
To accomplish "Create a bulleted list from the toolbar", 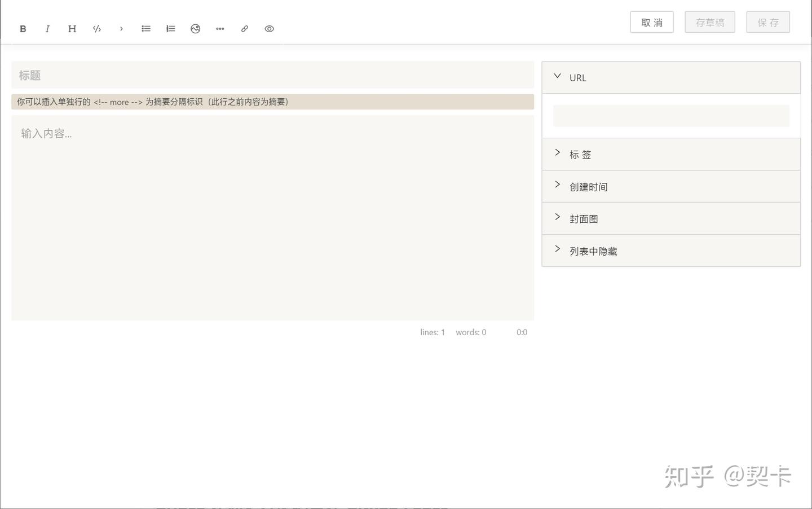I will coord(146,29).
